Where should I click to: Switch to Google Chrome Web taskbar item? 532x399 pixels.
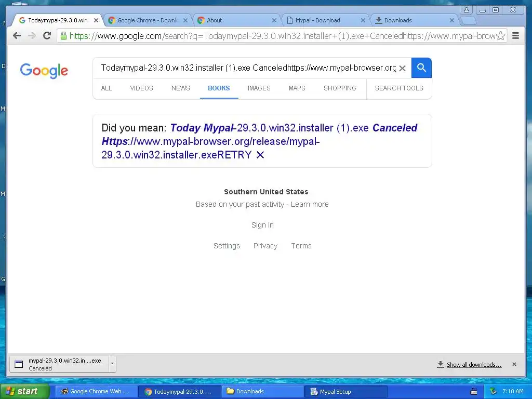coord(96,392)
